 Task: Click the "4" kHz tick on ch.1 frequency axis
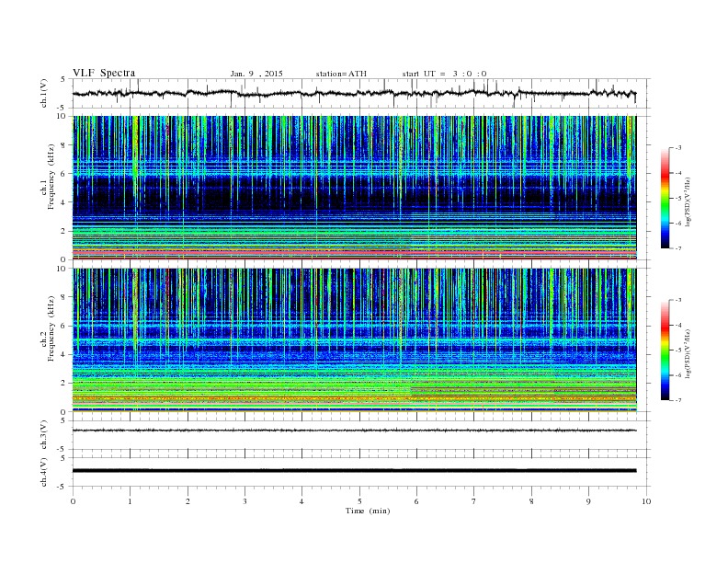point(63,202)
